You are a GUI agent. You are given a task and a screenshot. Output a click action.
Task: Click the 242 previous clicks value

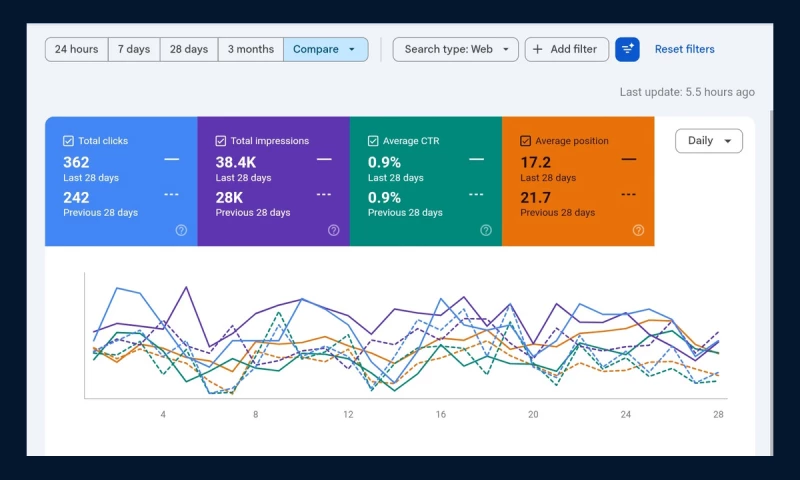[x=76, y=197]
